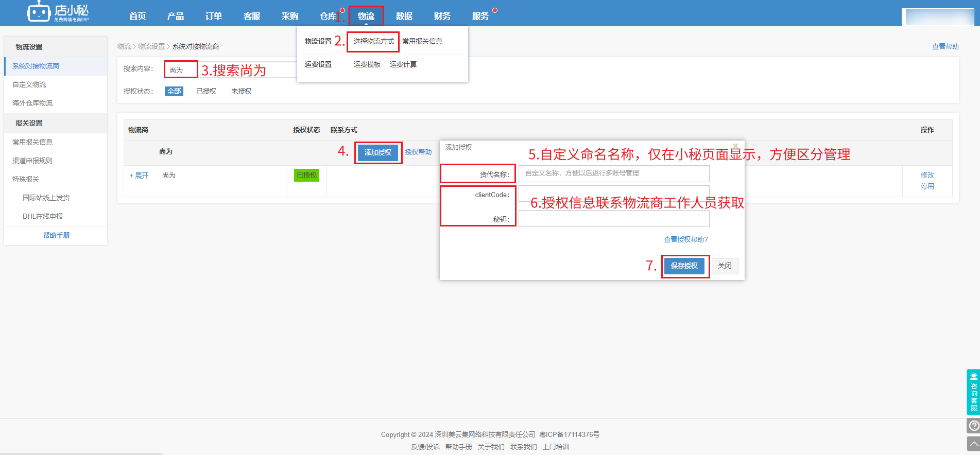Open 查看帮助 link at top right

pyautogui.click(x=945, y=46)
